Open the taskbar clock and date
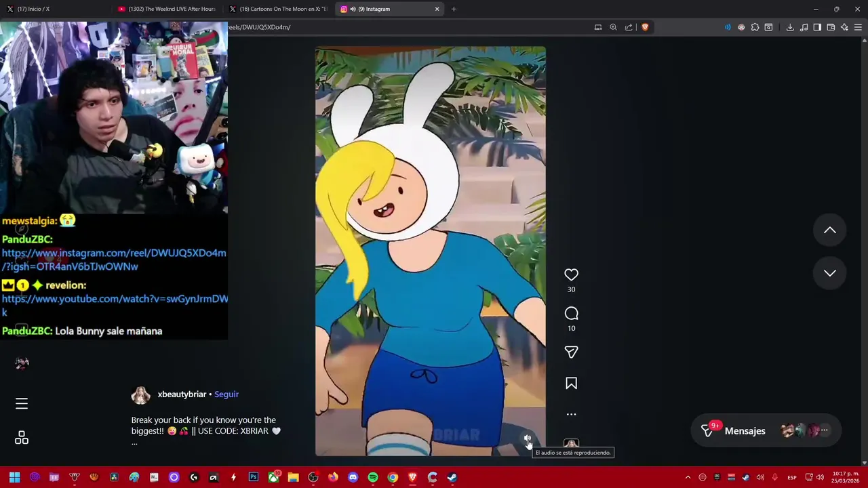The height and width of the screenshot is (488, 868). (846, 477)
